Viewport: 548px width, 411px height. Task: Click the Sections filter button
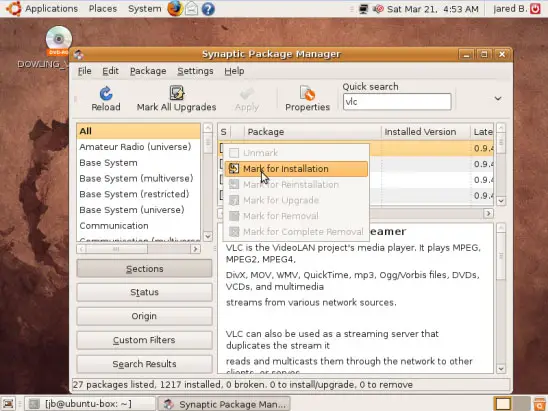pyautogui.click(x=144, y=269)
